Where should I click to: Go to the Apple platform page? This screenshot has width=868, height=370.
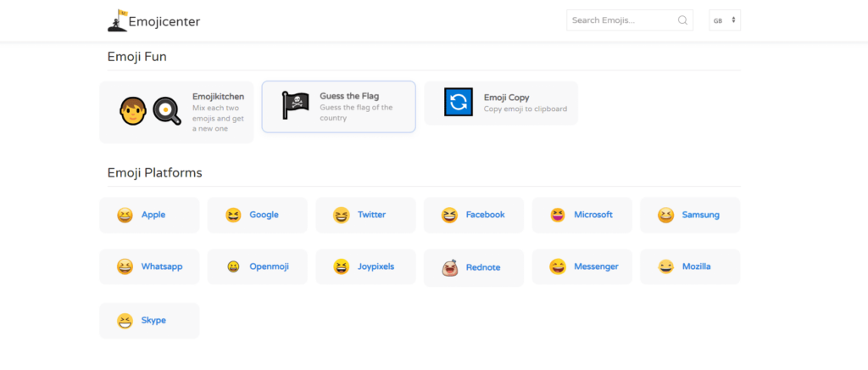tap(153, 215)
